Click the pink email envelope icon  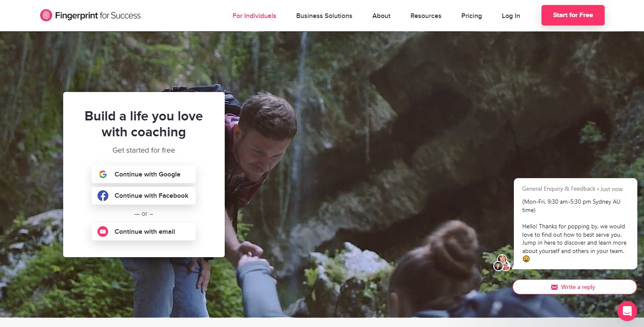point(103,232)
